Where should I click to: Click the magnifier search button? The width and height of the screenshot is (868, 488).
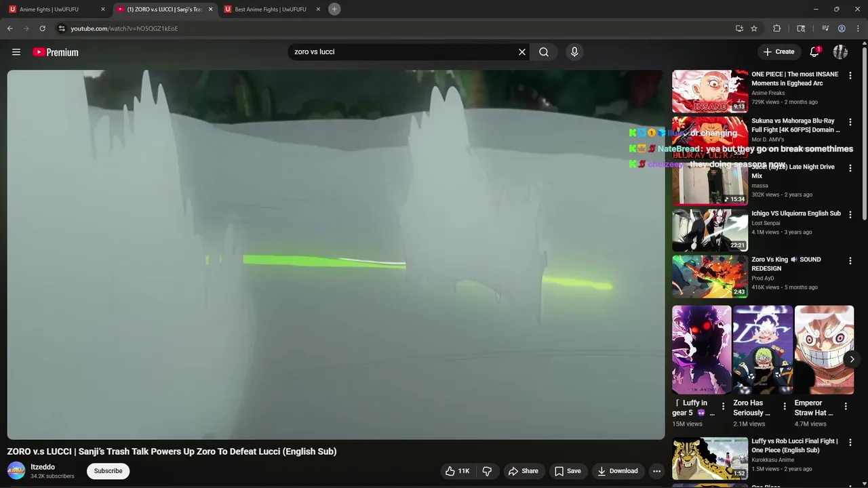[544, 52]
